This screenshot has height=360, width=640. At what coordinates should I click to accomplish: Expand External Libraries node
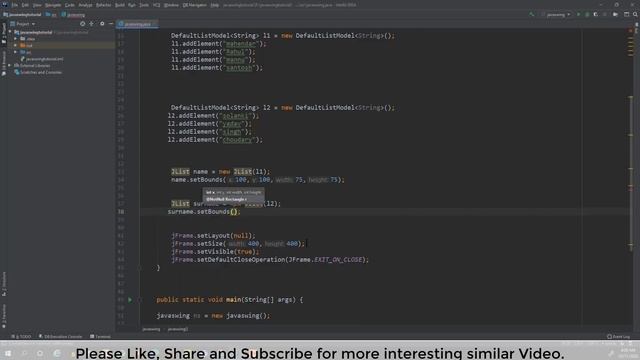[x=10, y=65]
